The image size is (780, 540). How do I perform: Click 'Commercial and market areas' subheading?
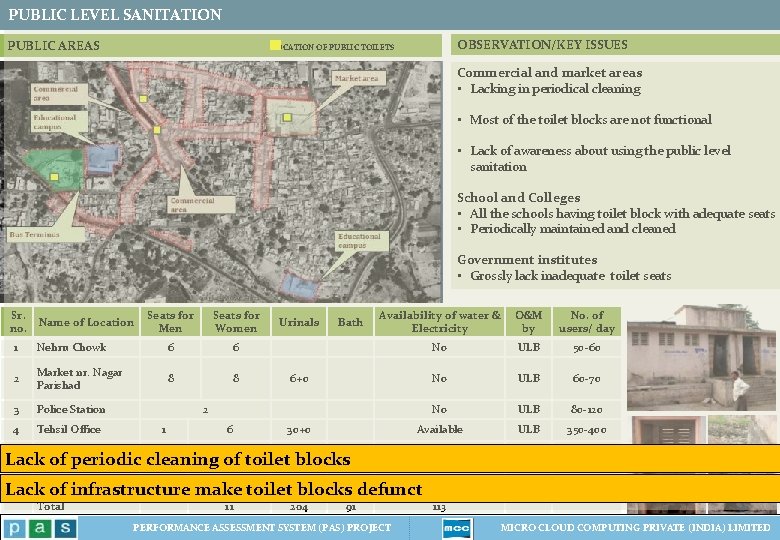550,73
